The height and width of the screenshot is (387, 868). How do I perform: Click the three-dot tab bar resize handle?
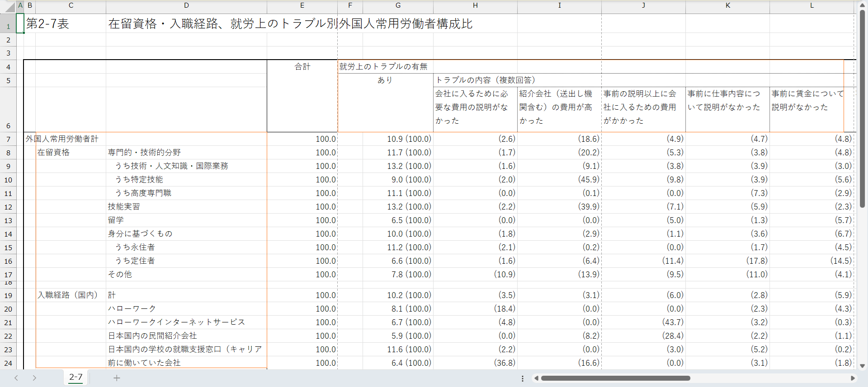click(523, 378)
